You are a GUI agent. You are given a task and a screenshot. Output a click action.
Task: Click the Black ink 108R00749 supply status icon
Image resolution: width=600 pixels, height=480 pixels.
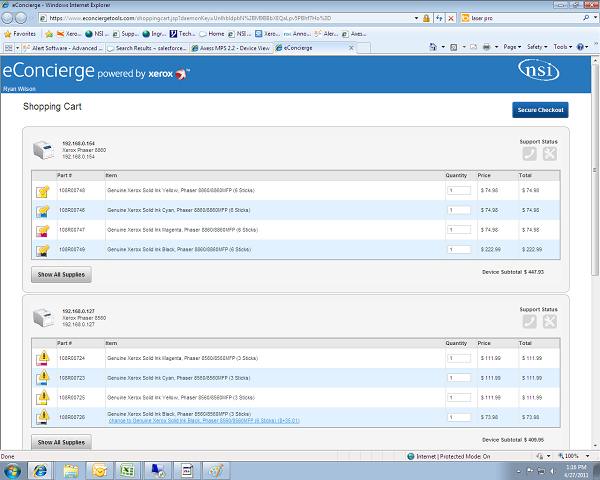(x=43, y=250)
